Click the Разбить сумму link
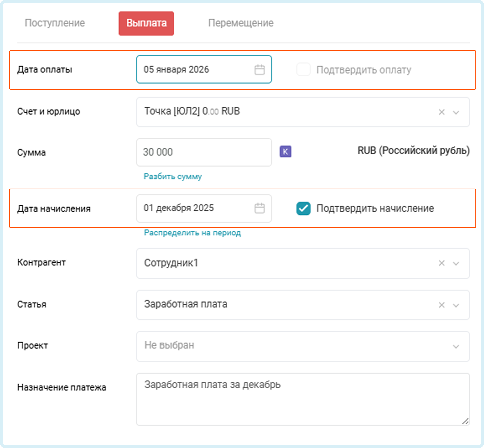This screenshot has width=484, height=448. [x=173, y=176]
